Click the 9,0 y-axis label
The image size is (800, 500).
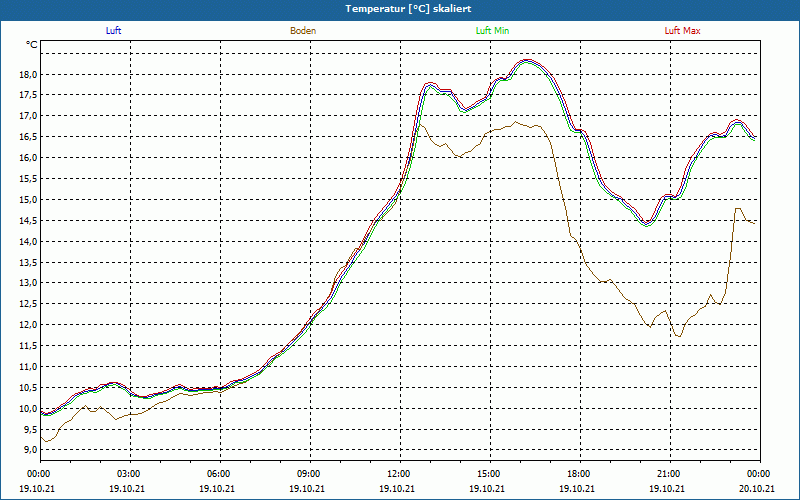coord(31,449)
